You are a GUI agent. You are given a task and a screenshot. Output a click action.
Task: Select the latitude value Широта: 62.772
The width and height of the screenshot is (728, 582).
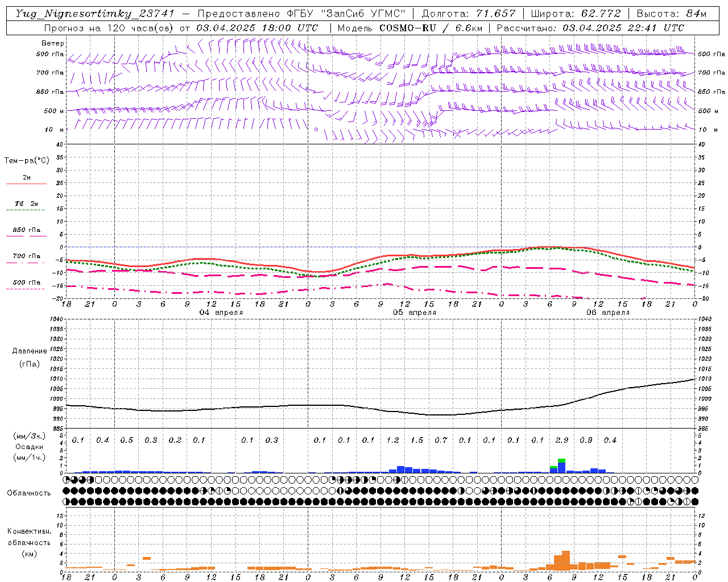pos(576,14)
